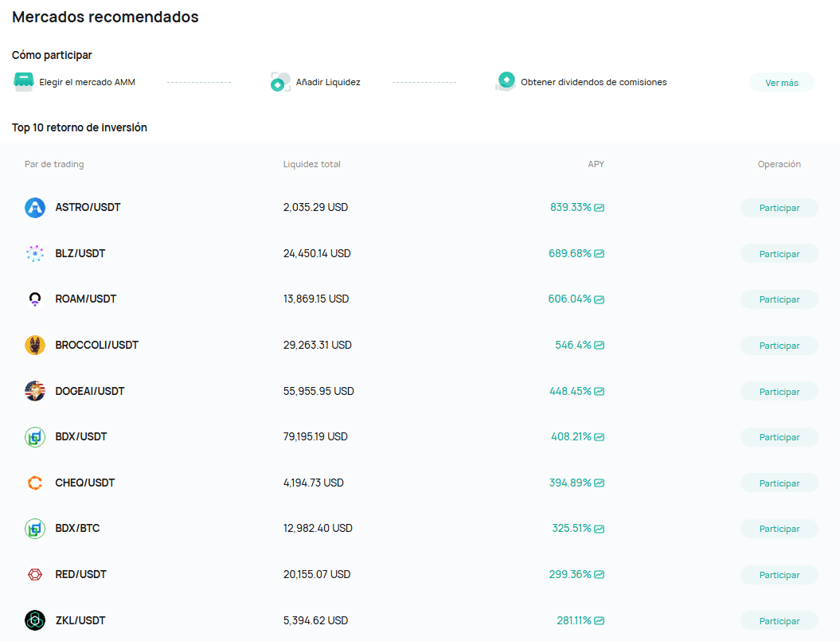This screenshot has width=840, height=641.
Task: Select the ROAM/USDT pair name
Action: point(86,299)
